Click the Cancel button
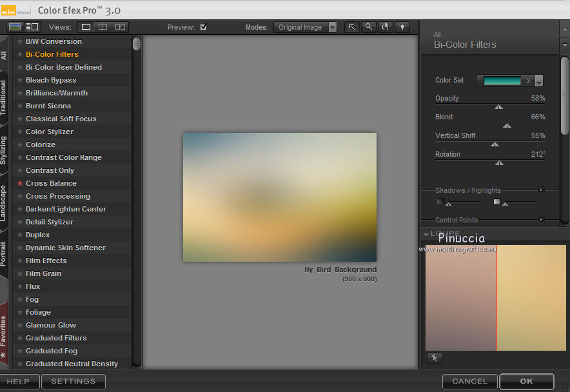This screenshot has width=570, height=392. 469,381
